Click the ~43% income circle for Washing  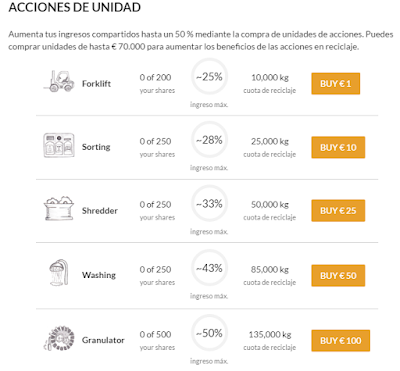coord(209,268)
